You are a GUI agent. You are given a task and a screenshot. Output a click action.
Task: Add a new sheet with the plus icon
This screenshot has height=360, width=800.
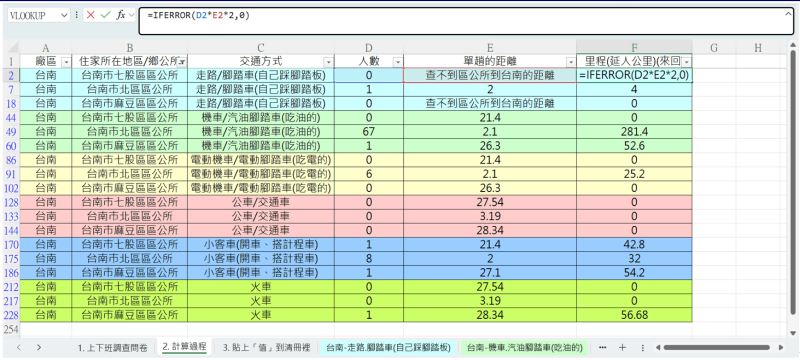(x=622, y=347)
